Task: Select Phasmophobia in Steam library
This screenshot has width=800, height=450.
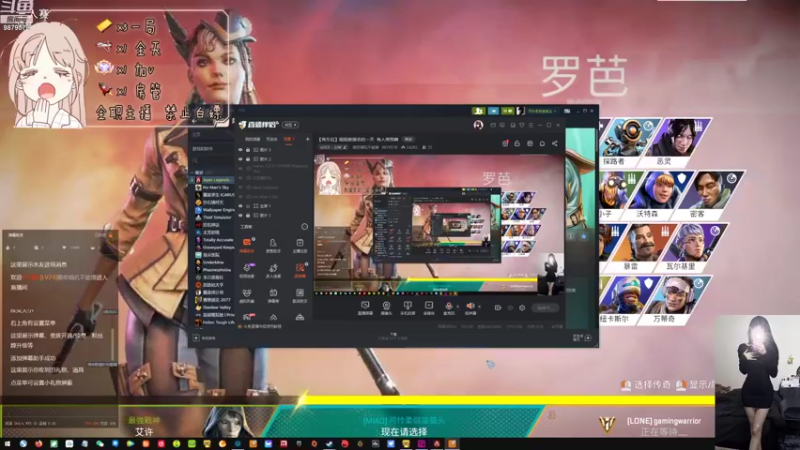Action: [214, 270]
